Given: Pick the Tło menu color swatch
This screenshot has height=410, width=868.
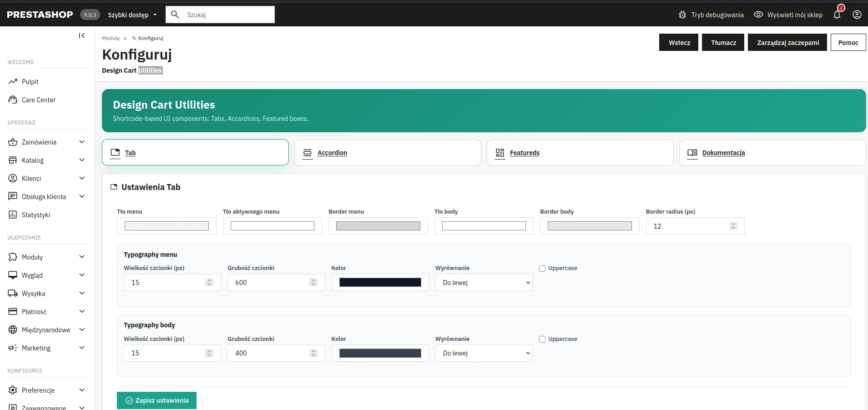Looking at the screenshot, I should pos(167,226).
